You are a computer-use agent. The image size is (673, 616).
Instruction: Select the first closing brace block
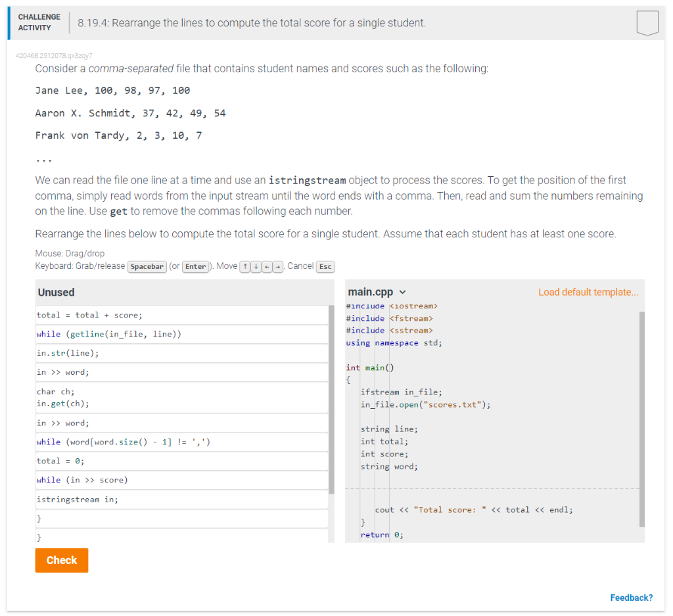coord(181,519)
